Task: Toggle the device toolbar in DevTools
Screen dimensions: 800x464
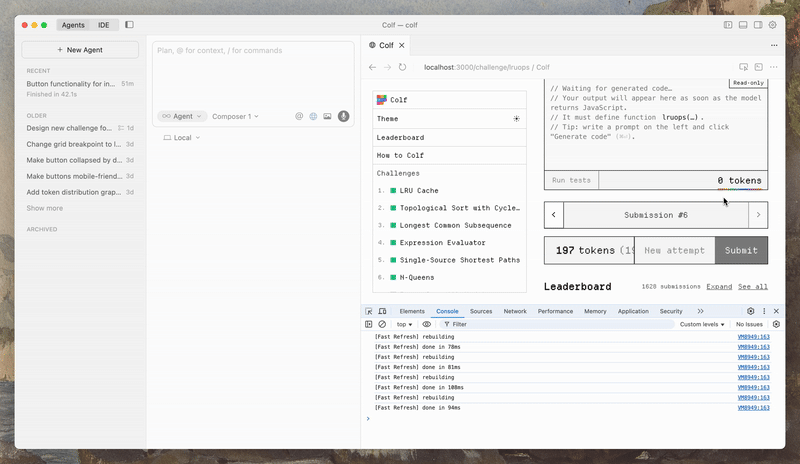Action: tap(382, 311)
